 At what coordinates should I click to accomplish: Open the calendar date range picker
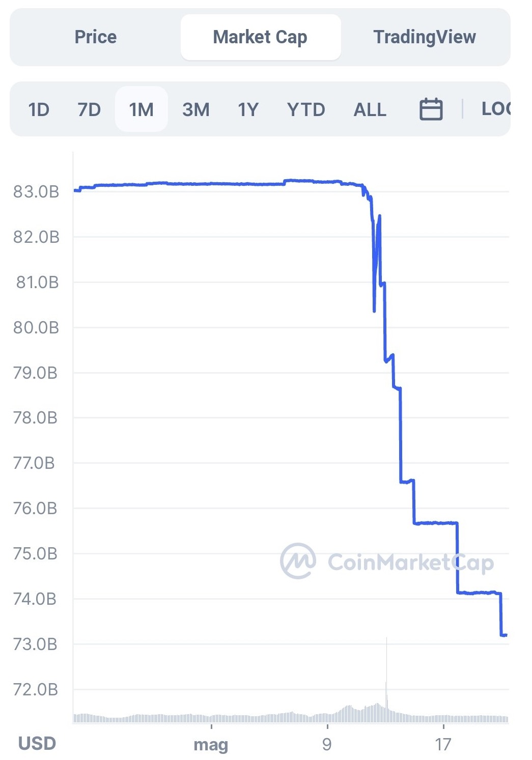[x=431, y=109]
